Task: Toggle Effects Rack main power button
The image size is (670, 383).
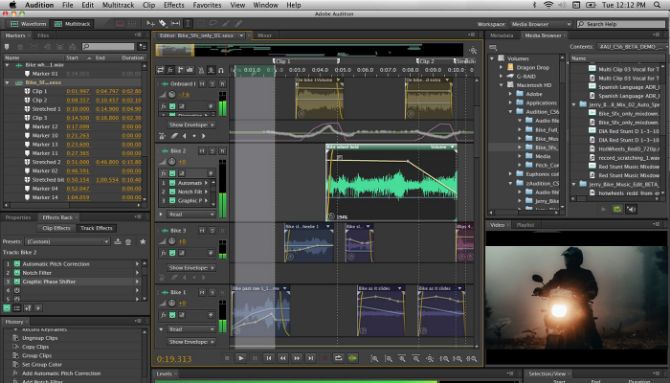Action: click(x=7, y=308)
